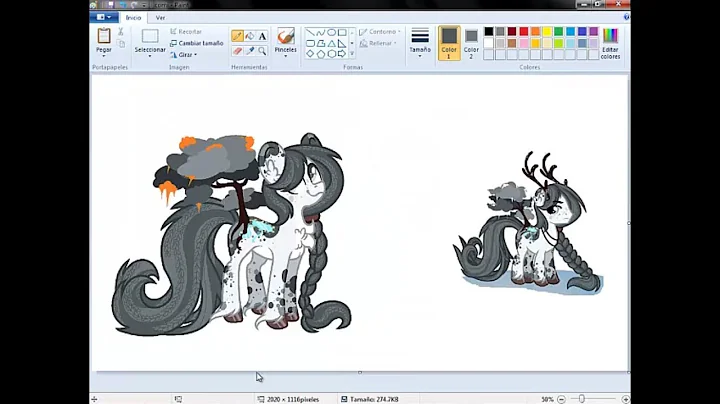This screenshot has height=404, width=720.
Task: Click the '2020 × 1116píxeles' status text
Action: (x=292, y=399)
